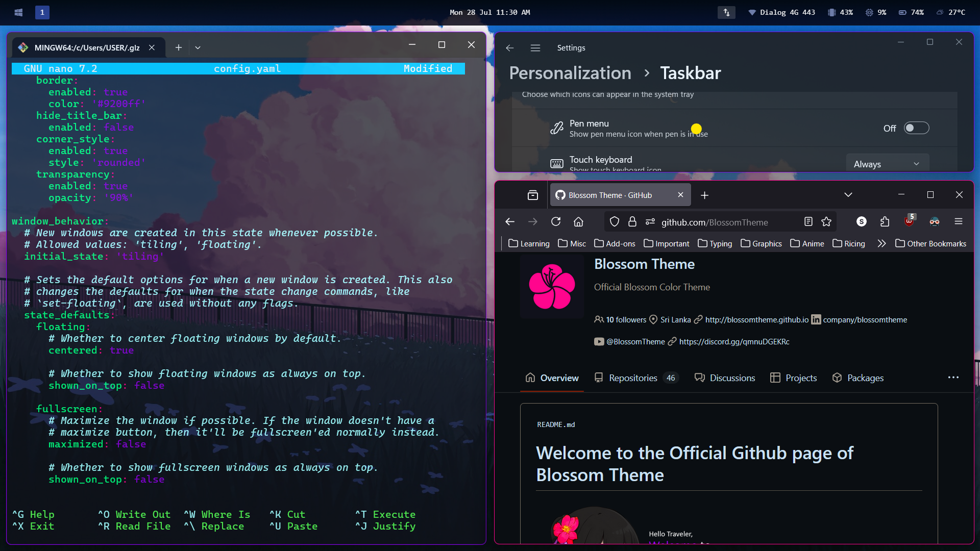Screen dimensions: 980x551
Task: Open the Discussions tab on GitHub
Action: [x=732, y=378]
